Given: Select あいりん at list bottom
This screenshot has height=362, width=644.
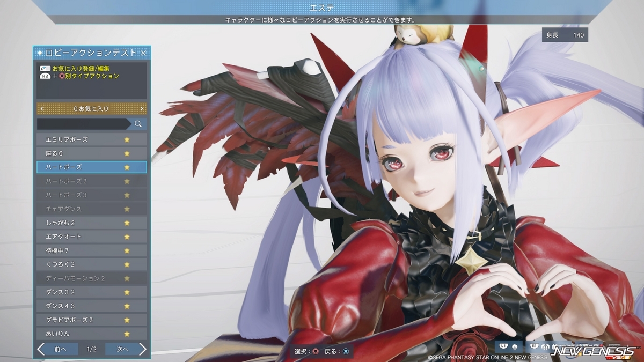Looking at the screenshot, I should pyautogui.click(x=92, y=334).
